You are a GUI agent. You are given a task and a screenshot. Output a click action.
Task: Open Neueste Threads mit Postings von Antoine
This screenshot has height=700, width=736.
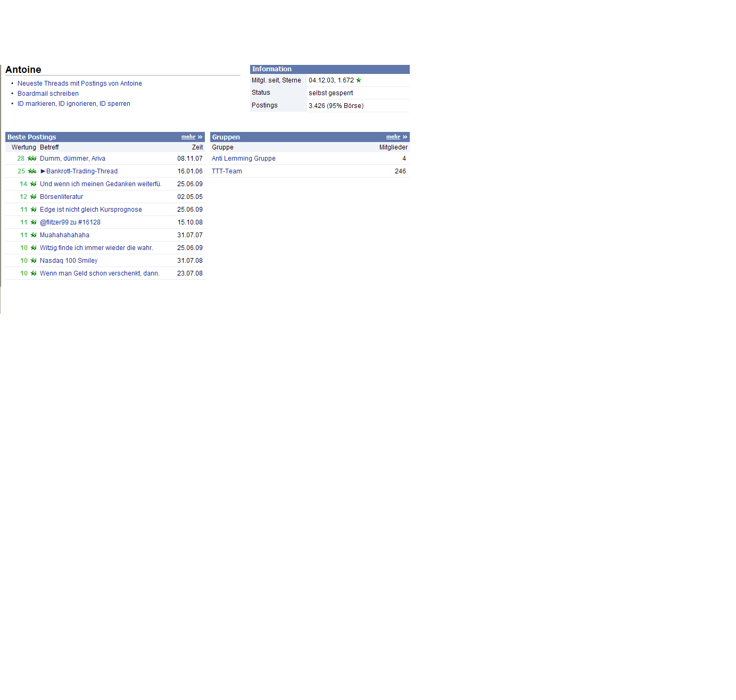(79, 84)
